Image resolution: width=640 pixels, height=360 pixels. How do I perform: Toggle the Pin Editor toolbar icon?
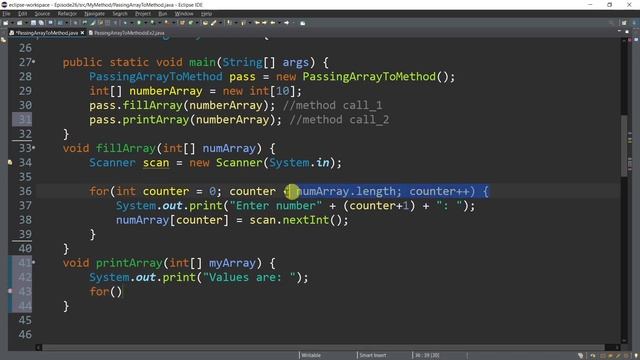pyautogui.click(x=302, y=23)
